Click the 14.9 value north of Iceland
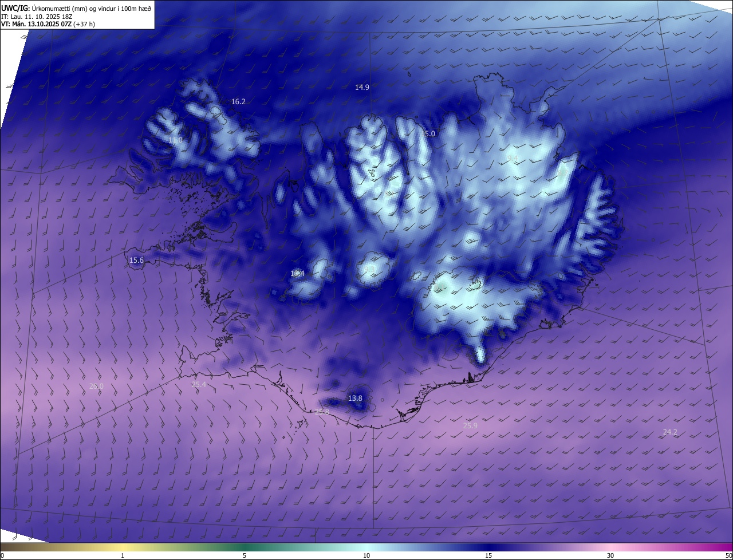The image size is (733, 560). 362,88
